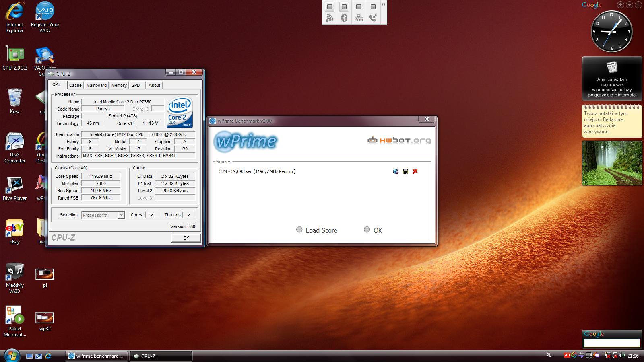Toggle the modem switch in gadget

coord(373,7)
